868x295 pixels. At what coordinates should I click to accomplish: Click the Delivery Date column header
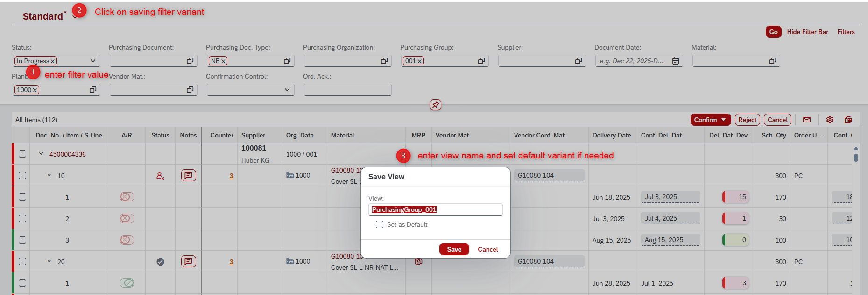611,135
